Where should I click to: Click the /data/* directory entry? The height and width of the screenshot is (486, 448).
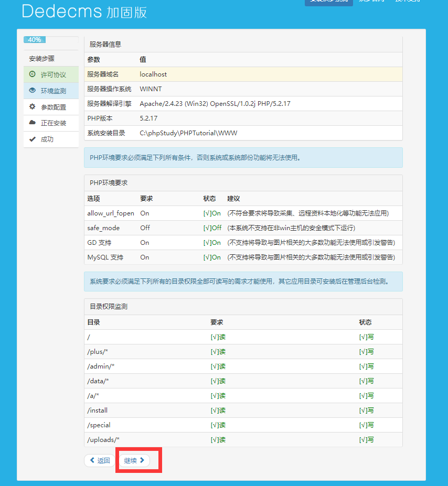(98, 381)
